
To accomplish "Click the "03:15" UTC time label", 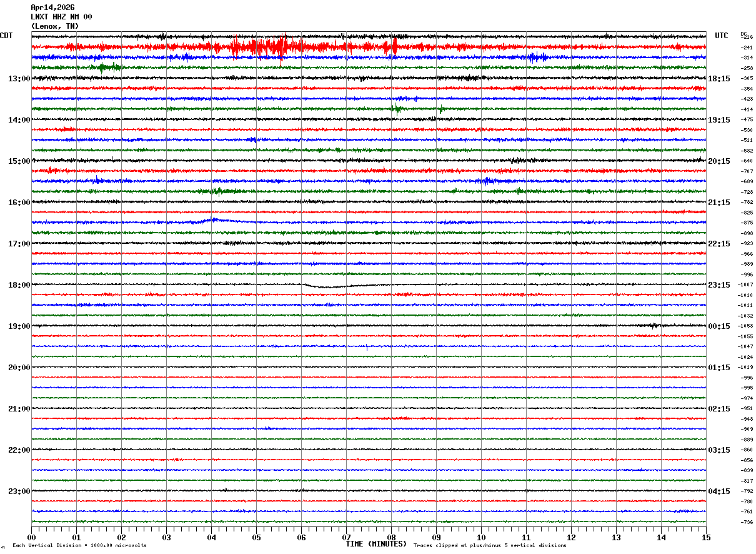I will (719, 450).
